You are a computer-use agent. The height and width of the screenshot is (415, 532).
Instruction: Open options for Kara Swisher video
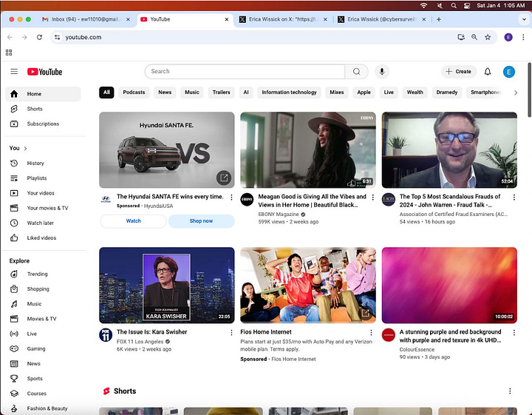pyautogui.click(x=231, y=332)
